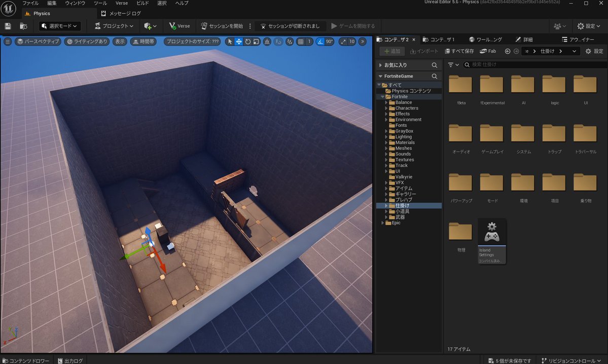Open the viewport hamburger options menu
Screen dimensions: 608x364
[x=8, y=42]
